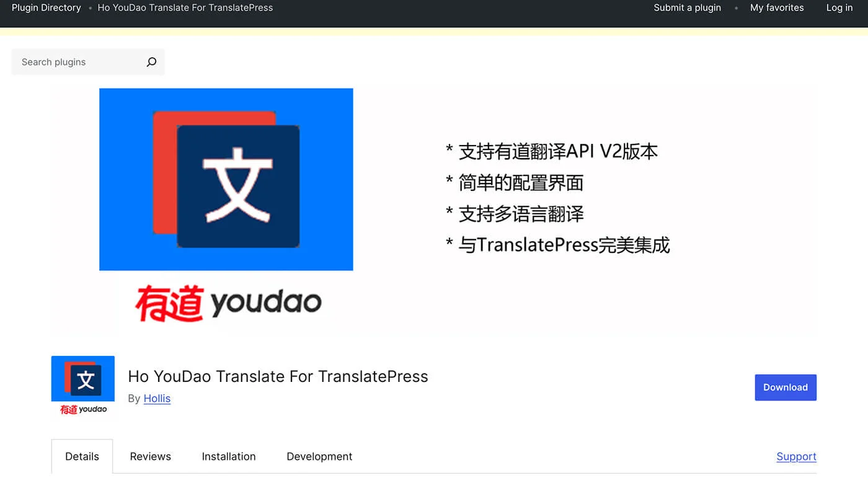
Task: Click the large blue translate icon in banner
Action: (226, 179)
